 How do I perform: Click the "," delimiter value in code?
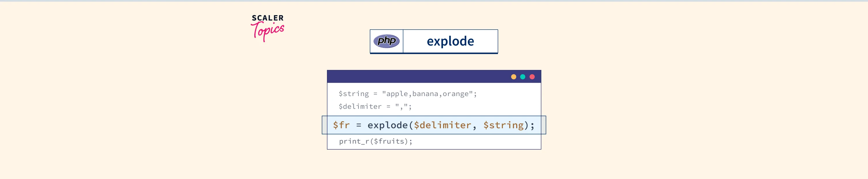[401, 107]
